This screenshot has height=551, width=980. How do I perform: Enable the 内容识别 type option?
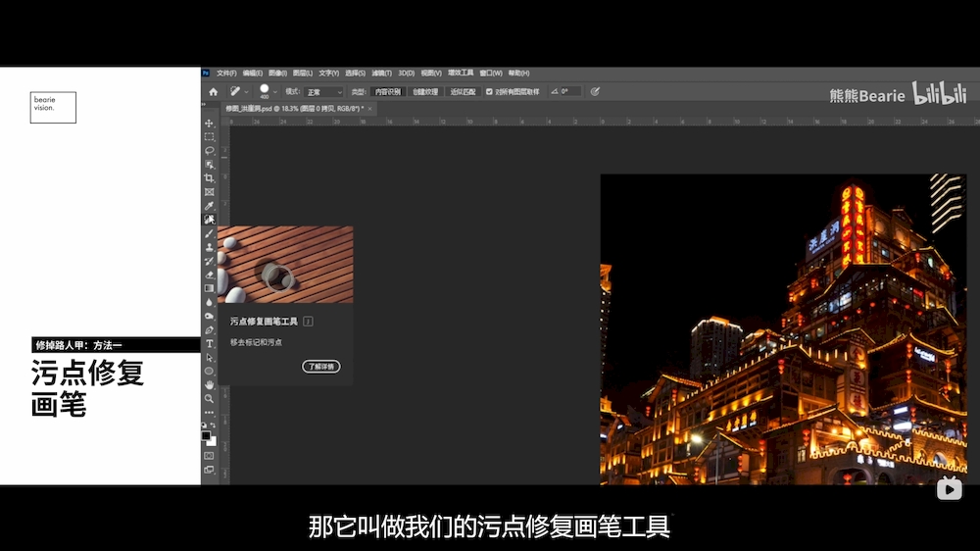click(x=388, y=91)
